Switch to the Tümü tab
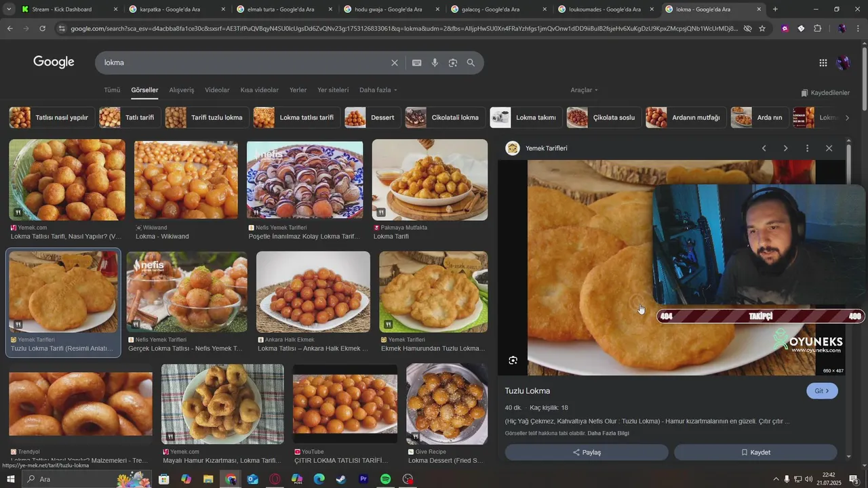This screenshot has width=868, height=488. tap(112, 90)
